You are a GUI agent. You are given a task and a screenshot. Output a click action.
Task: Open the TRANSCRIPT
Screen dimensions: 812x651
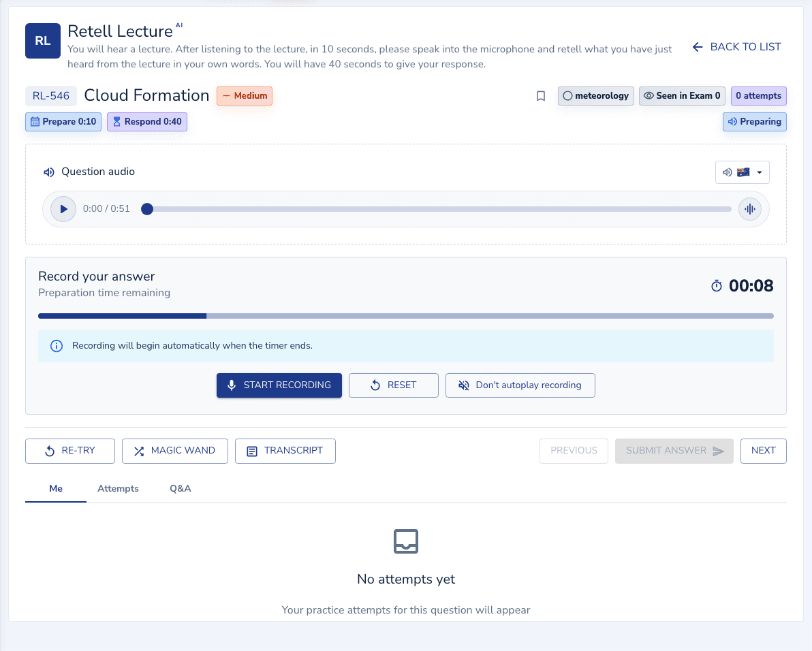pos(285,451)
